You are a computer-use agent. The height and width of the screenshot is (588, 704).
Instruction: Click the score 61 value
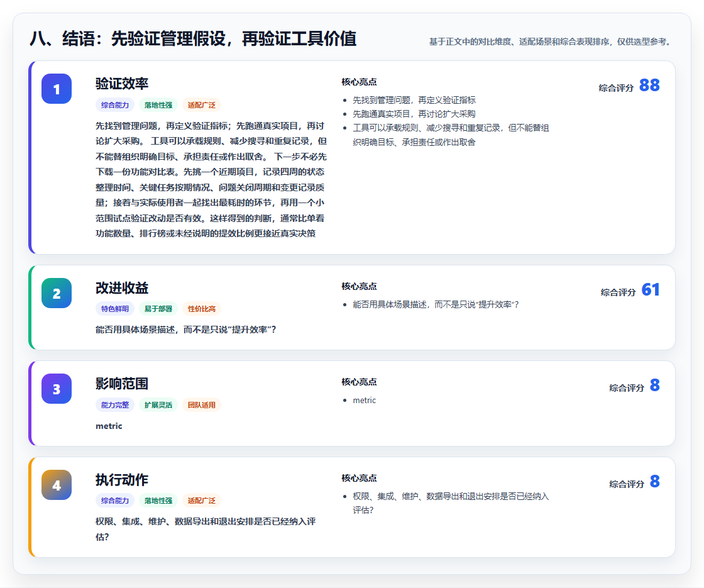click(x=651, y=289)
